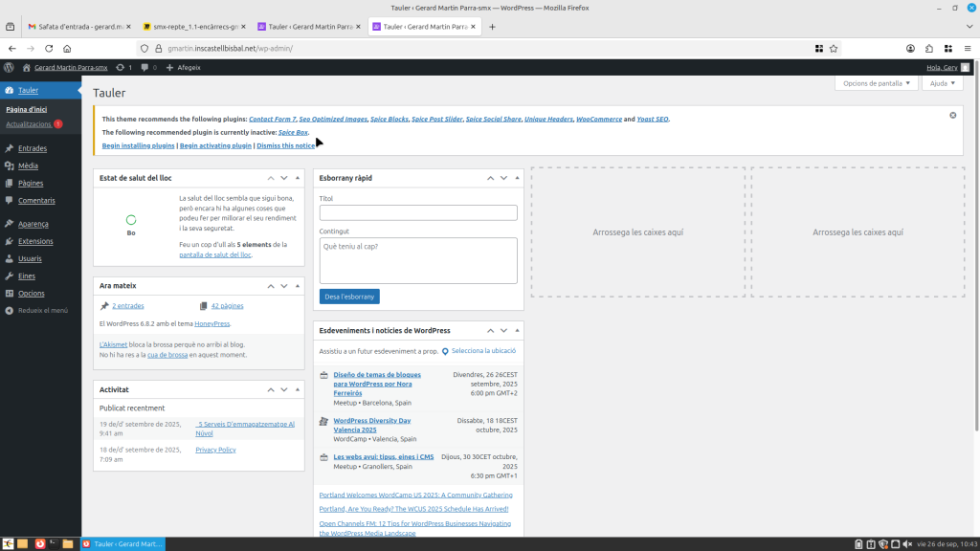Toggle the Activitat panel

tap(299, 389)
